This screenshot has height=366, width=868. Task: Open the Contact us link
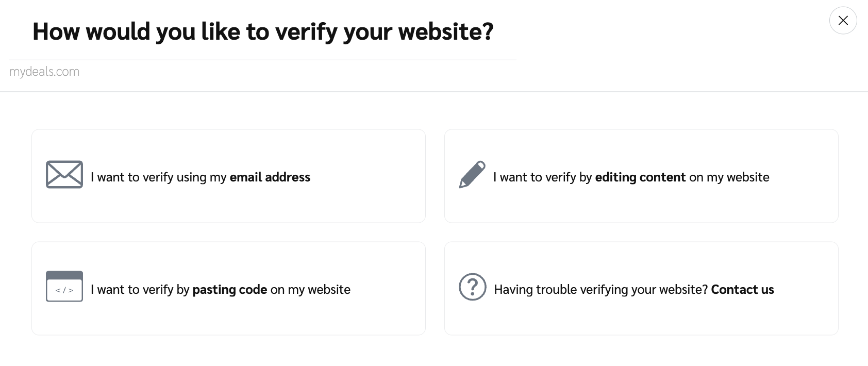pyautogui.click(x=742, y=290)
